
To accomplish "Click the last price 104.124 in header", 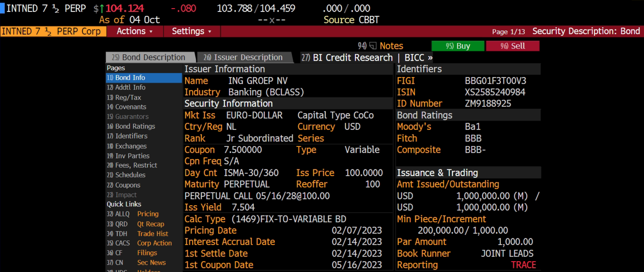I will (125, 8).
